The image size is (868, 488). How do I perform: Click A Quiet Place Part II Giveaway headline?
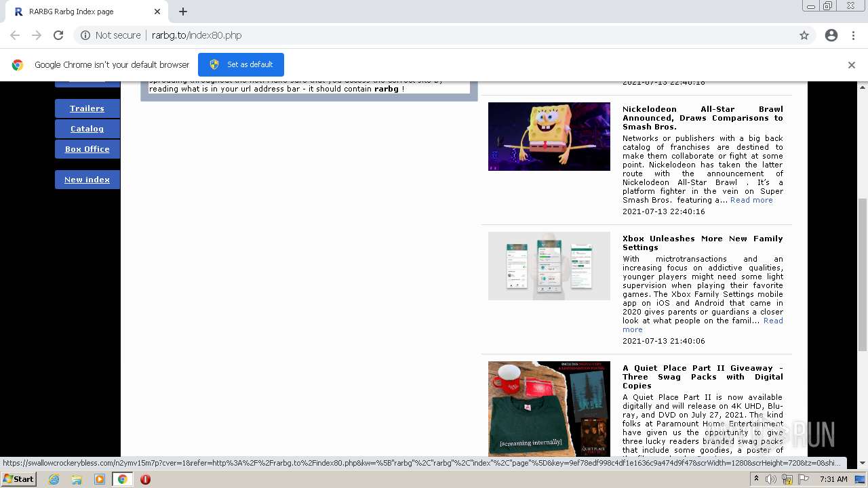(703, 377)
